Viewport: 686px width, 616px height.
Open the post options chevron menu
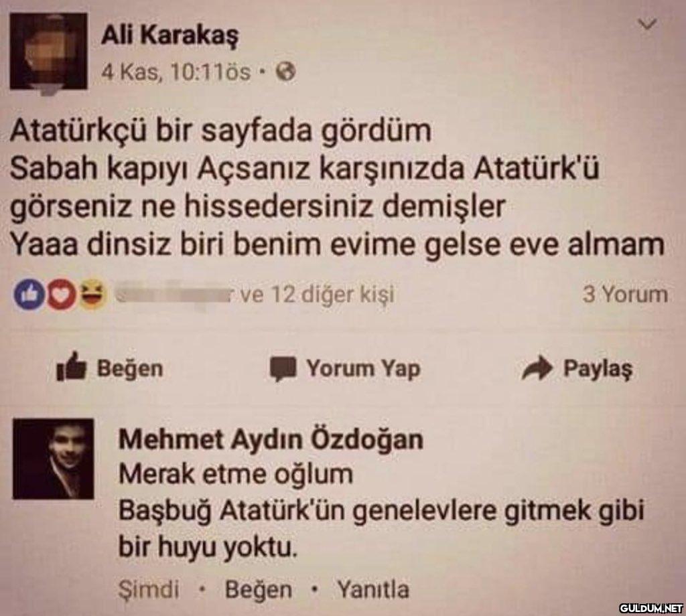click(648, 25)
